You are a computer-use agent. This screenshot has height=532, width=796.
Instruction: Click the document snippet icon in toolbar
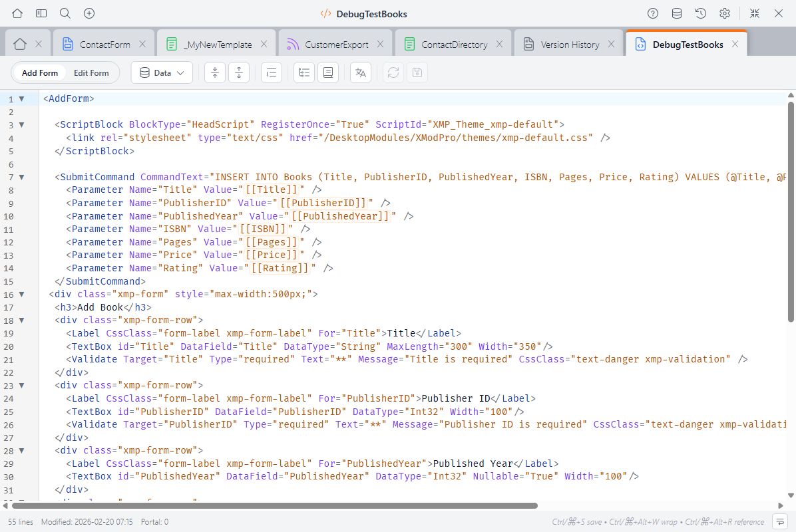[x=328, y=72]
